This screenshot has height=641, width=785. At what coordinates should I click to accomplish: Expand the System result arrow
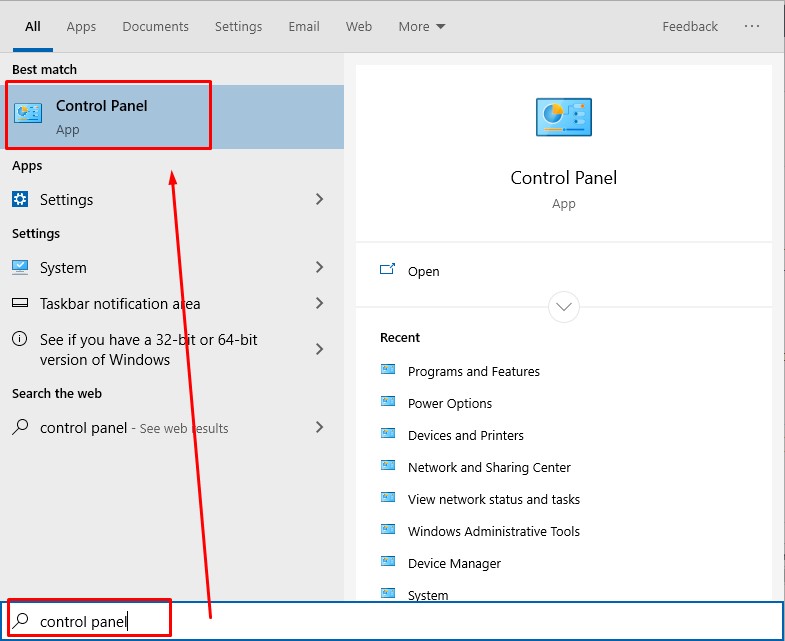[319, 267]
